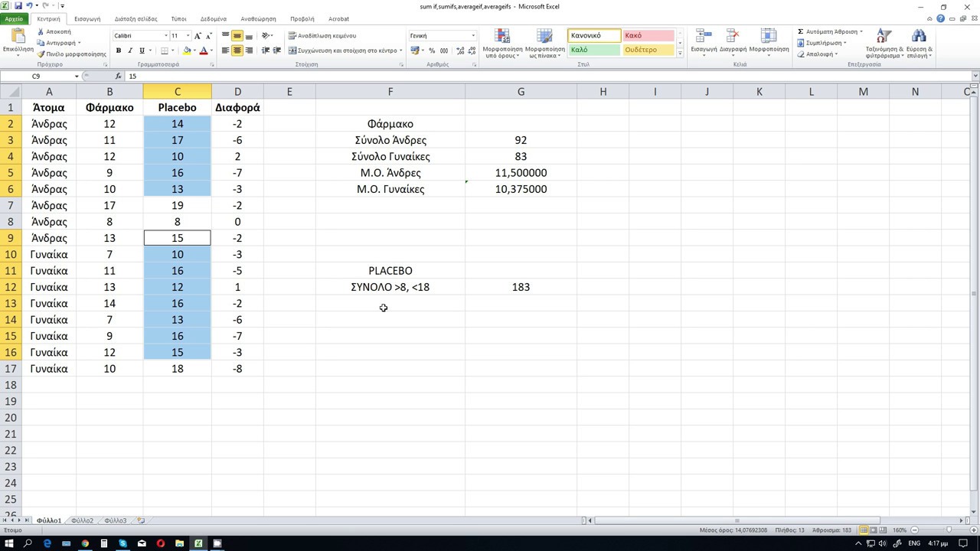Click Increase Indent icon
The height and width of the screenshot is (551, 980).
[x=276, y=51]
